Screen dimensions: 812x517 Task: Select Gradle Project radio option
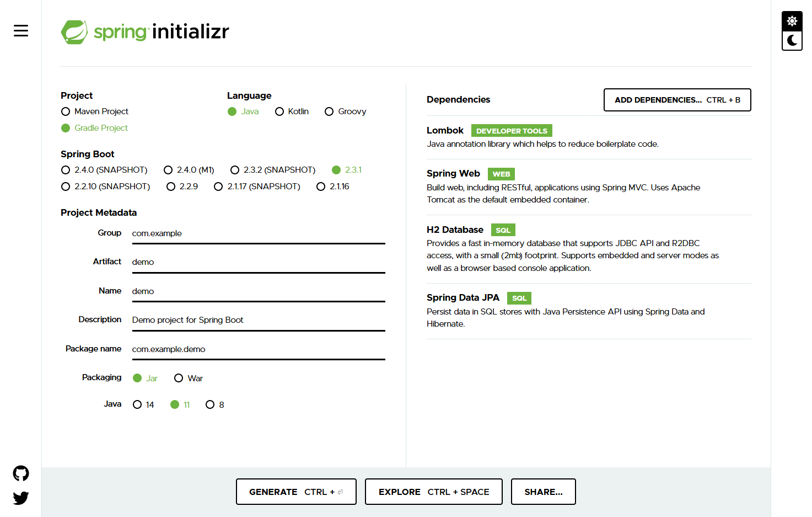pyautogui.click(x=94, y=128)
